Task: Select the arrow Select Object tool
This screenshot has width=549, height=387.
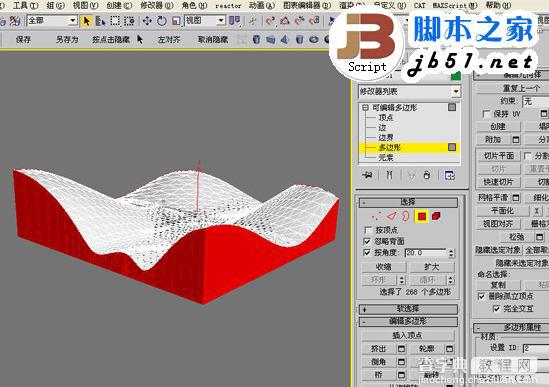Action: click(x=86, y=21)
